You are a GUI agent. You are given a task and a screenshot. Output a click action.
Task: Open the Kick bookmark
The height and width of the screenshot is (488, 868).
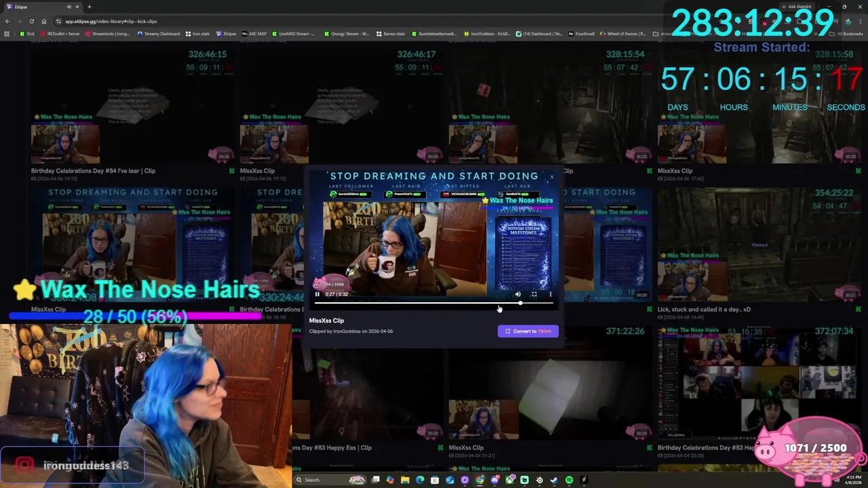[x=27, y=34]
